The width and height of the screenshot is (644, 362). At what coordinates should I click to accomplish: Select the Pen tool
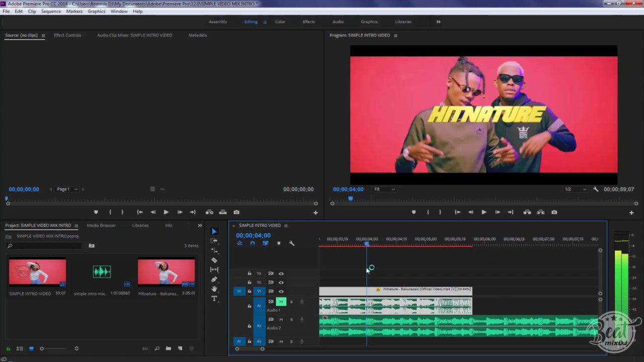click(214, 279)
